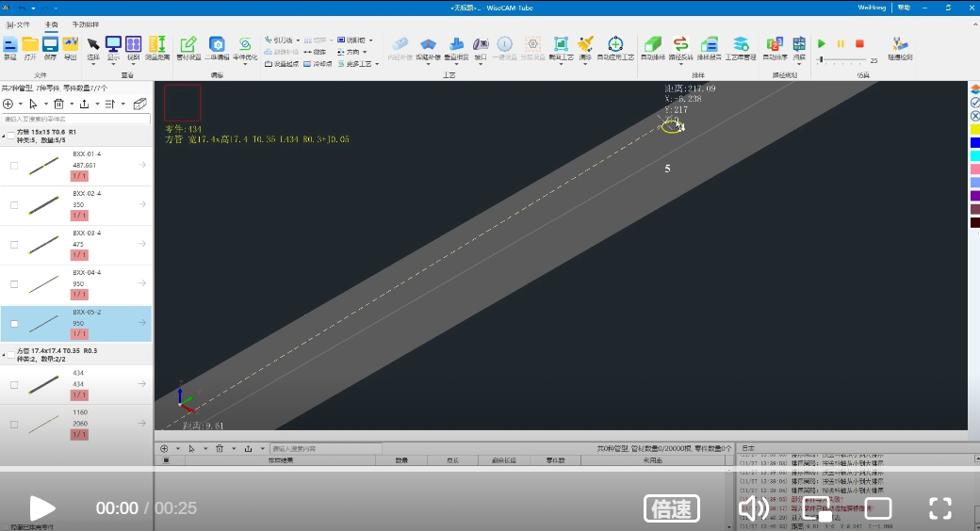Click the 测量距离 measure distance tool

coord(157,46)
